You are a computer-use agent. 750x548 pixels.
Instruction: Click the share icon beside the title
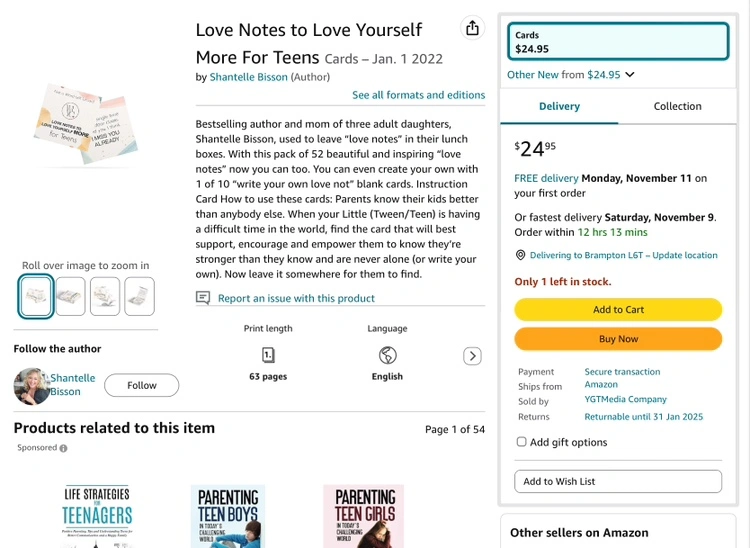click(x=473, y=28)
